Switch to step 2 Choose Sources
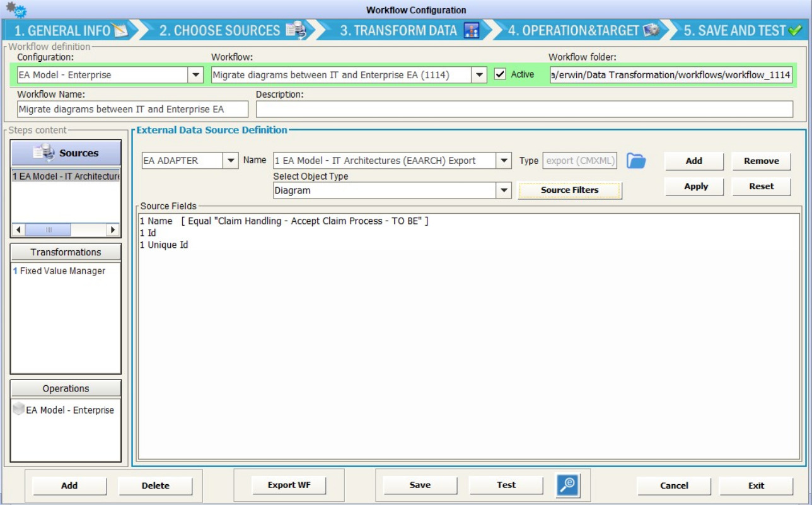 (232, 30)
